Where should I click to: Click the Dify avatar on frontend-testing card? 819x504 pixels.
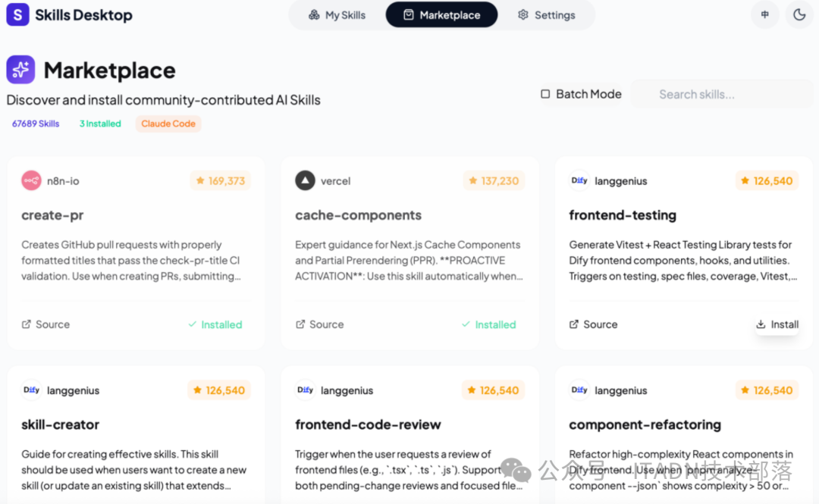[579, 180]
